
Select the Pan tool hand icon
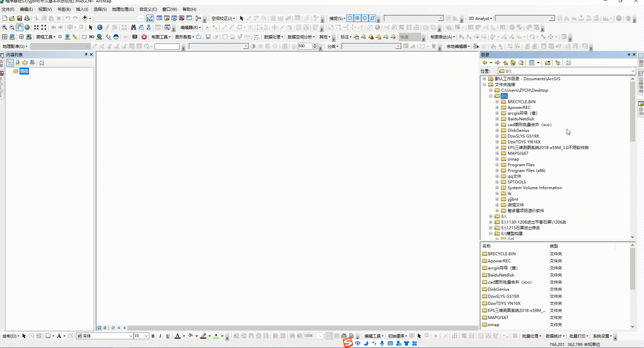pos(20,28)
